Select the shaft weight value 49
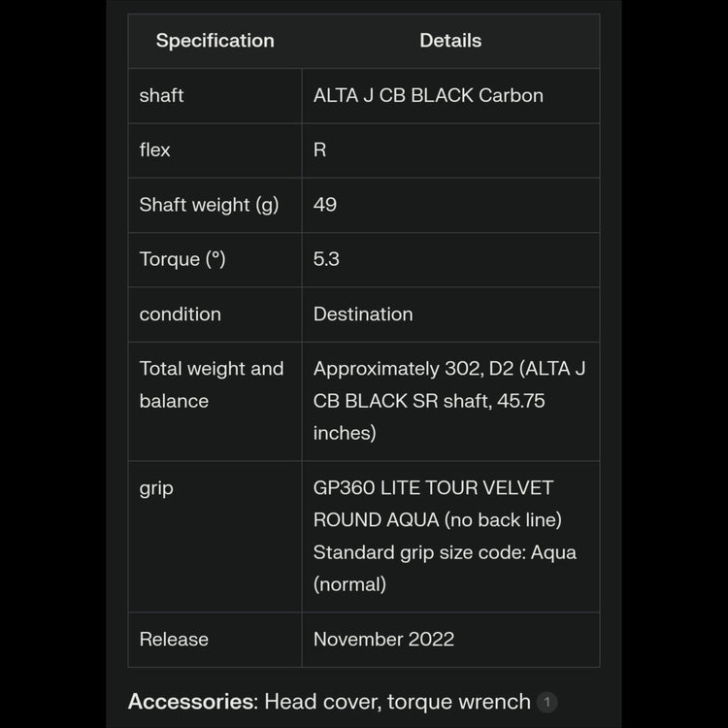The image size is (728, 728). point(325,205)
